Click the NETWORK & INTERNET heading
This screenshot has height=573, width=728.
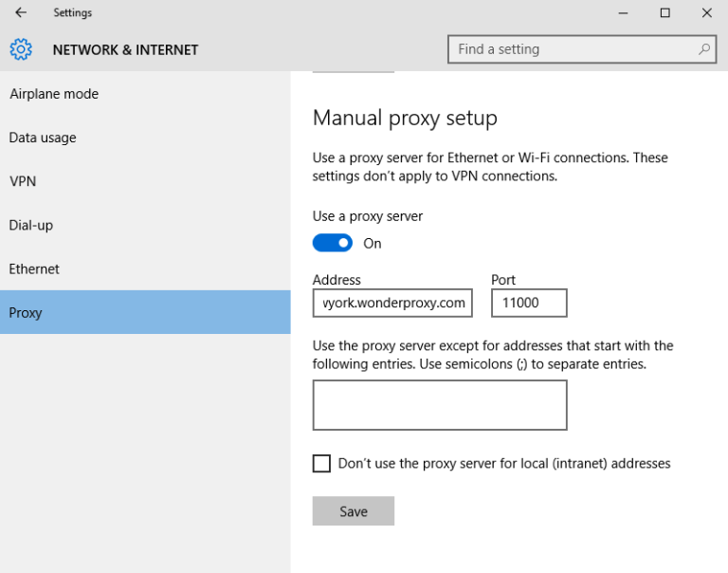125,49
